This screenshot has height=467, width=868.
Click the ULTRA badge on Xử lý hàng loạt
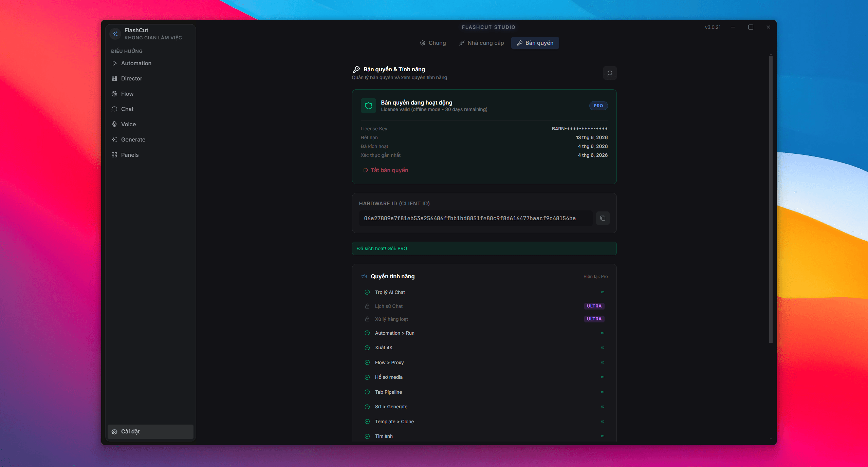point(594,319)
